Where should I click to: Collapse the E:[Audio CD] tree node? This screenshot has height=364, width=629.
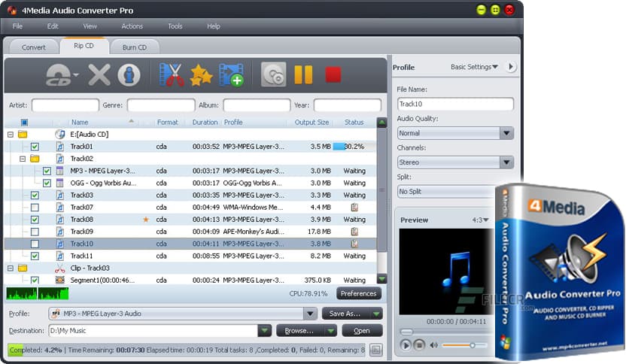point(11,135)
